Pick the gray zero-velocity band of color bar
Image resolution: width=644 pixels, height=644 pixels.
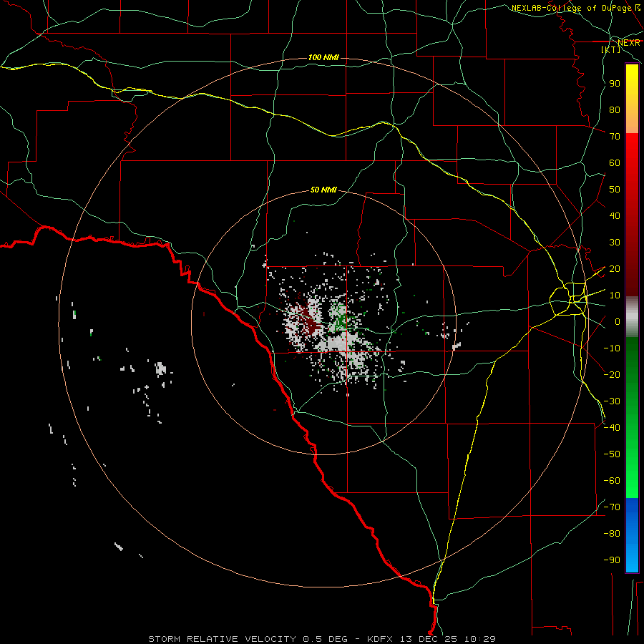[632, 317]
